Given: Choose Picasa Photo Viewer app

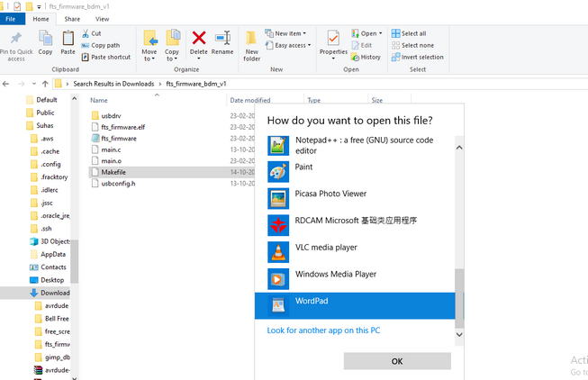Looking at the screenshot, I should click(355, 198).
